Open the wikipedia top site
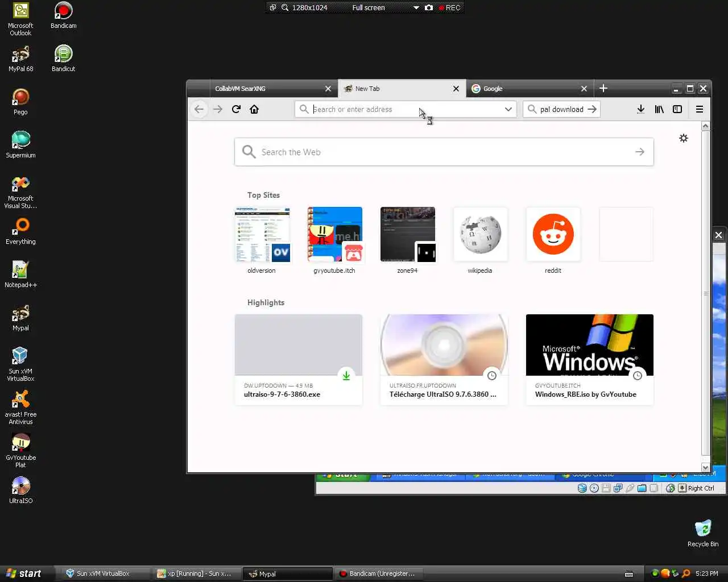 (480, 240)
